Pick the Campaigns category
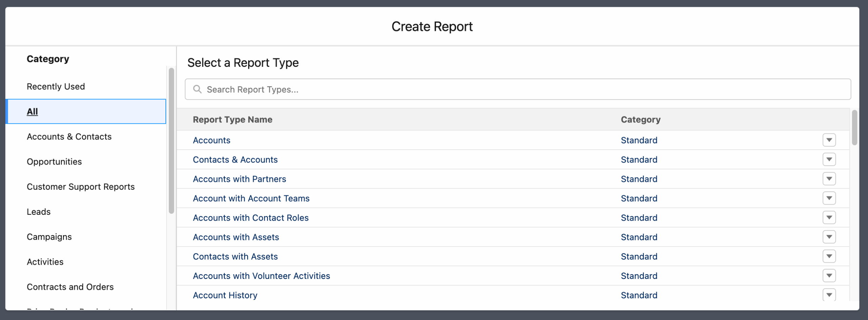868x320 pixels. (x=49, y=237)
